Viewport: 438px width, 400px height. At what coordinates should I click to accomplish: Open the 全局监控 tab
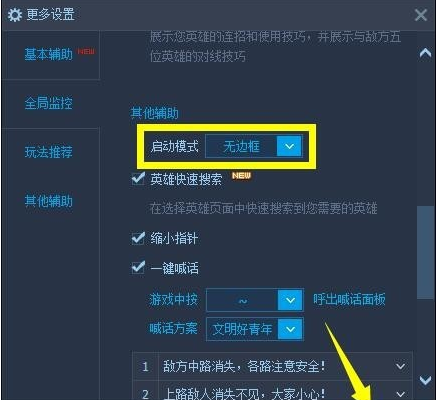coord(49,103)
